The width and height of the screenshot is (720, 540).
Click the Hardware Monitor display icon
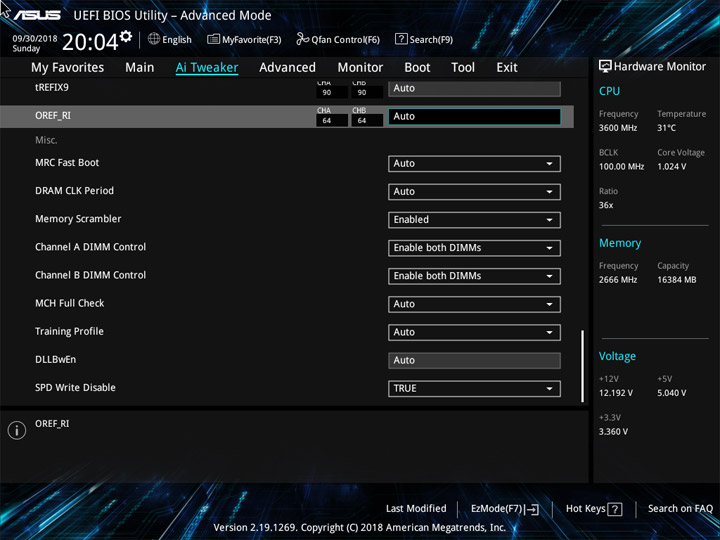coord(605,66)
